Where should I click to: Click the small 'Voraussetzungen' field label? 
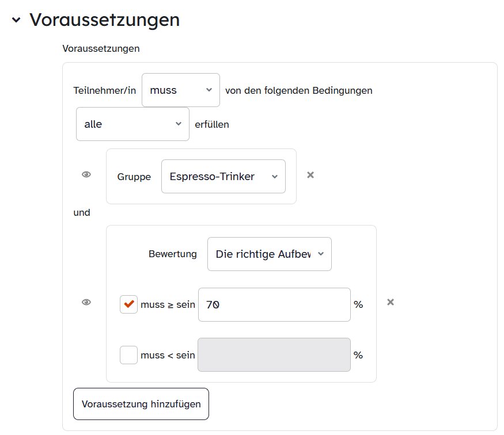(x=101, y=48)
